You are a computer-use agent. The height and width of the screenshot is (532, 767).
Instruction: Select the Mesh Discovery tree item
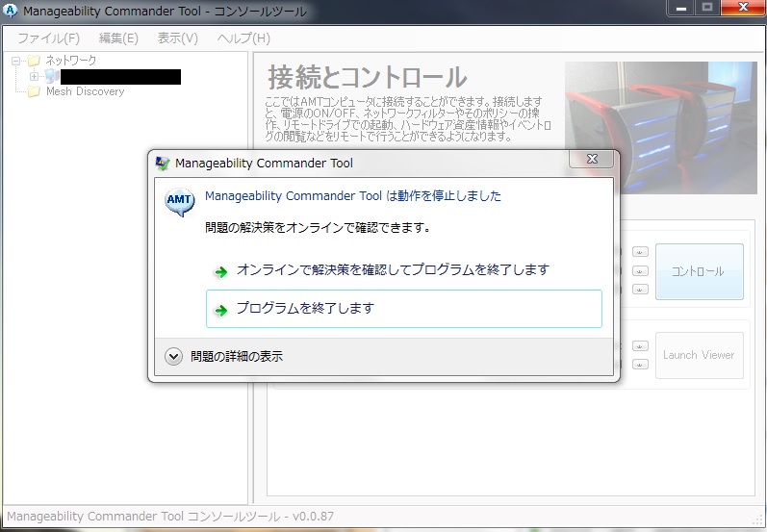pyautogui.click(x=85, y=91)
